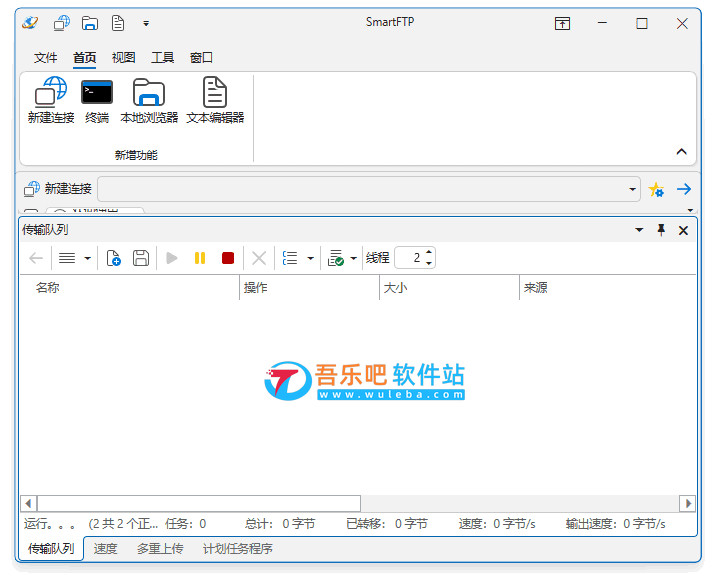The image size is (716, 584).
Task: Click status text 输出速度: 0 字节/s
Action: 615,524
